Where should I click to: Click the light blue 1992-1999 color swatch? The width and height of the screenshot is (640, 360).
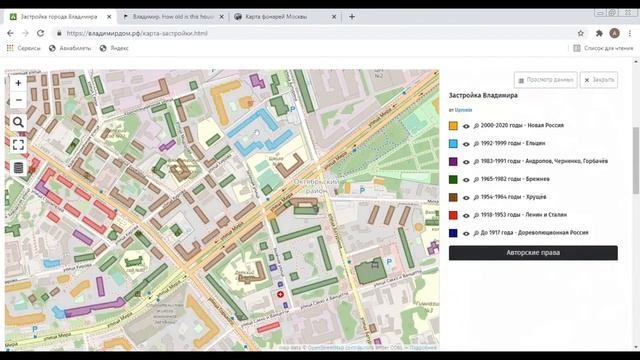453,144
